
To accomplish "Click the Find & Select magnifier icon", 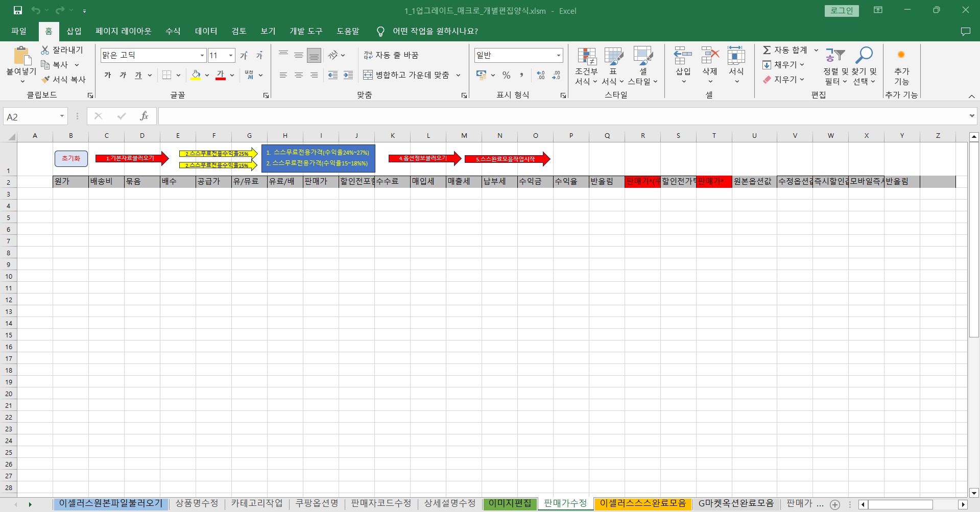I will [864, 56].
